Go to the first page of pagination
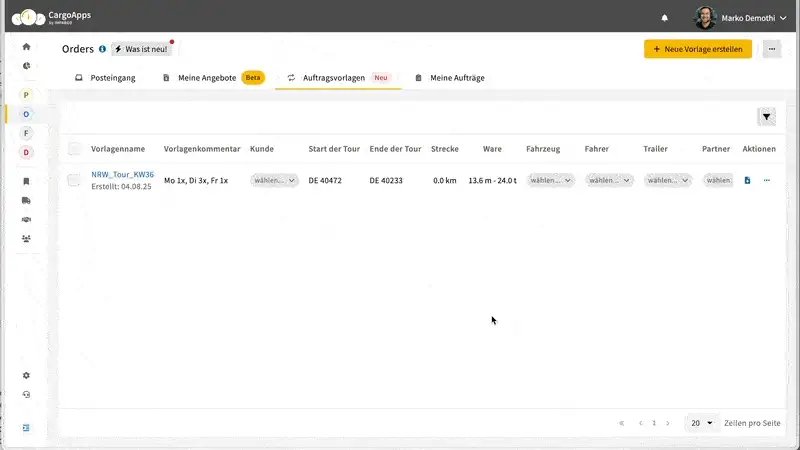Viewport: 800px width, 450px height. point(621,423)
